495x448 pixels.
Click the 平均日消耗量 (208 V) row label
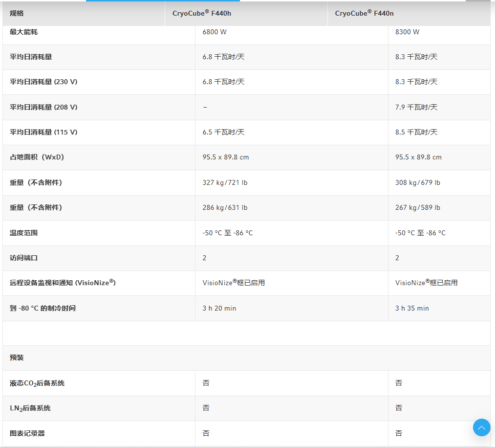tap(43, 107)
